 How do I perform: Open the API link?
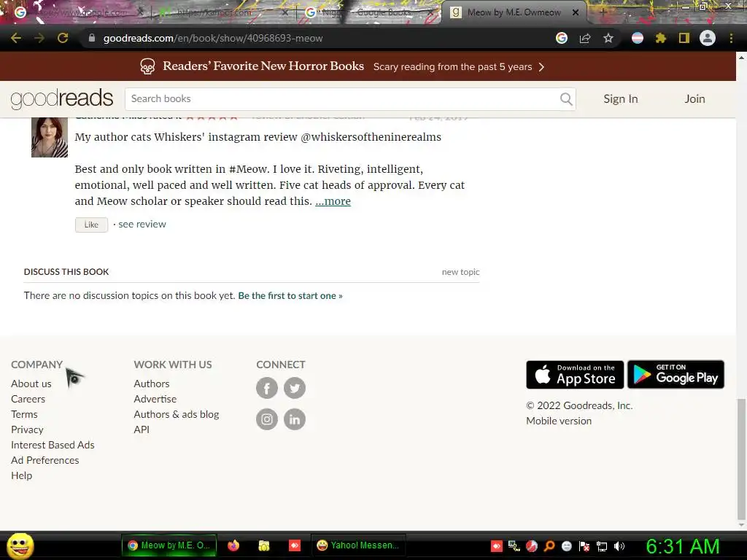142,429
